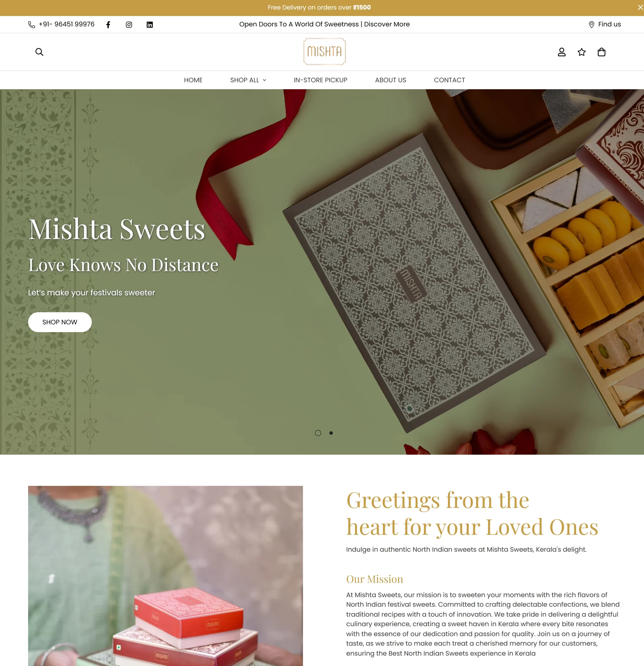Dismiss the free delivery announcement bar
The image size is (644, 666).
pyautogui.click(x=640, y=8)
